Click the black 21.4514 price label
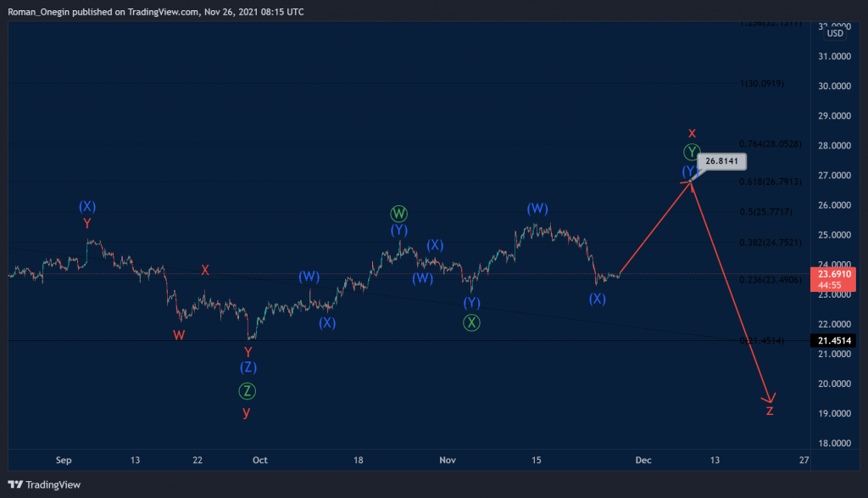This screenshot has height=498, width=868. (x=832, y=341)
